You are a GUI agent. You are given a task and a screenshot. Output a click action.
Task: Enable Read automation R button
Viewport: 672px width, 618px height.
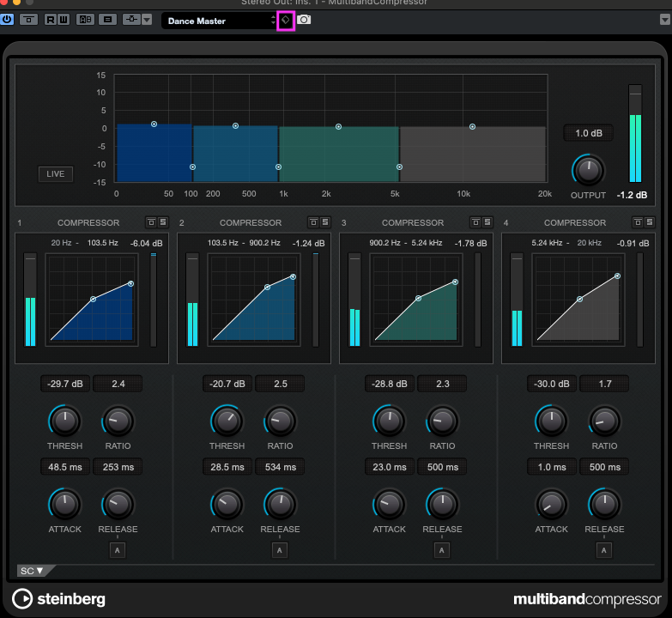click(x=51, y=20)
